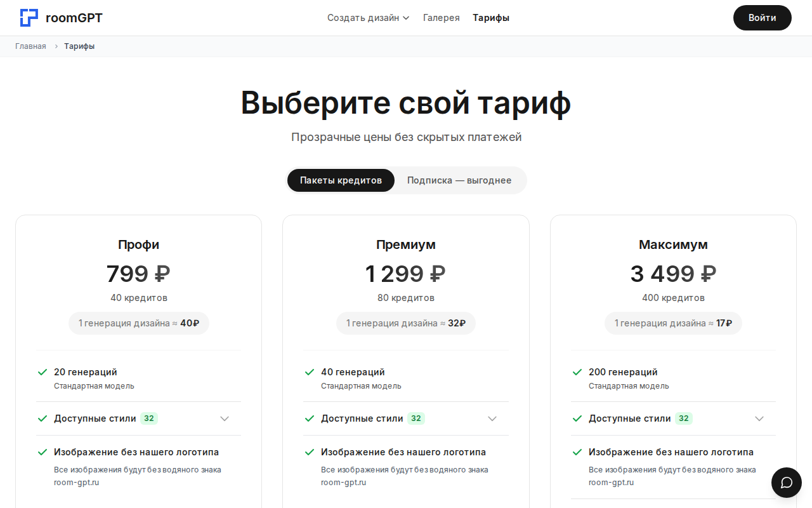Click the 3 499 ₽ price

coord(673,274)
